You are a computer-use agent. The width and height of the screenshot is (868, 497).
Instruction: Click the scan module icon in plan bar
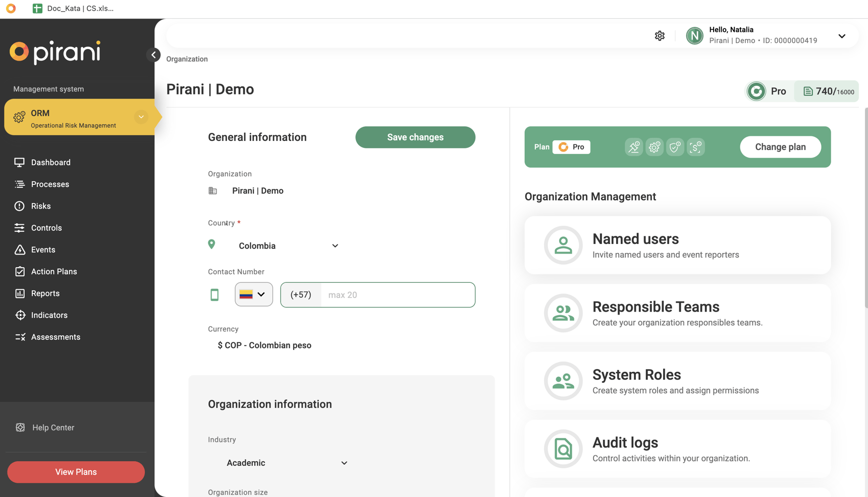coord(696,147)
